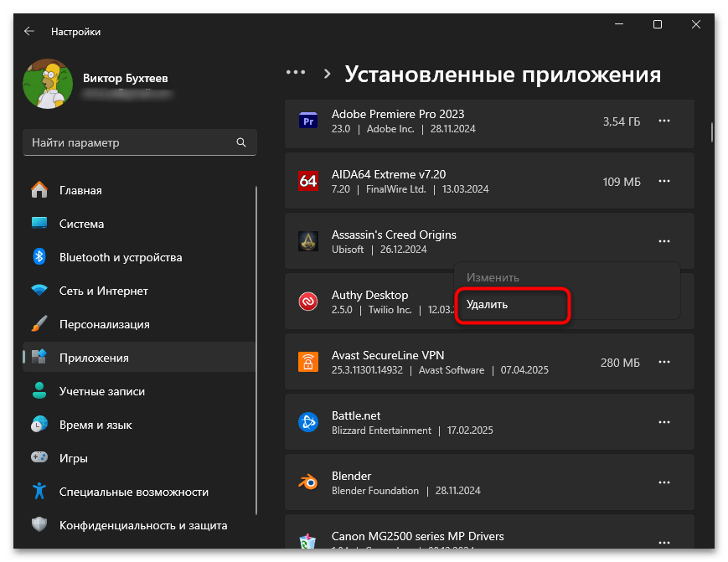Screen dimensions: 728x562
Task: Open more options for Blender
Action: point(664,482)
